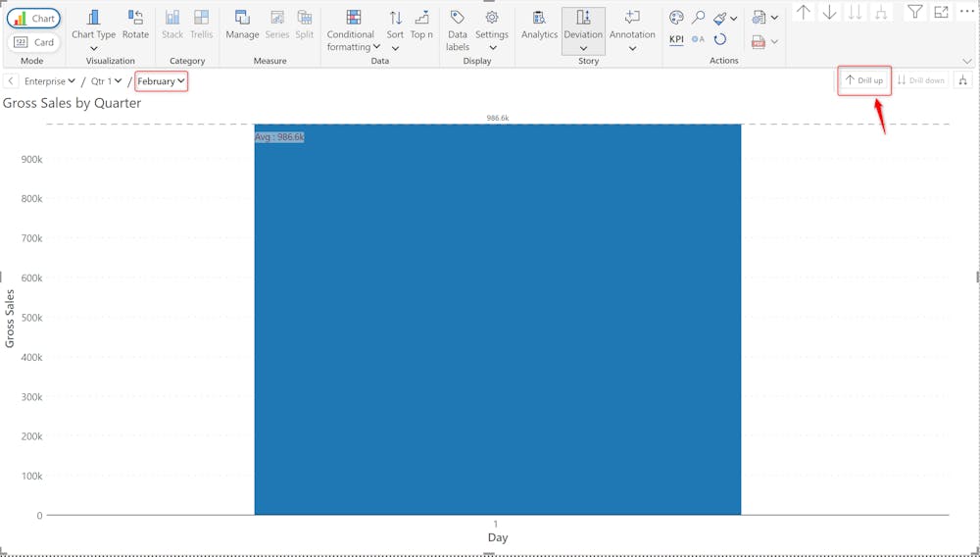This screenshot has width=980, height=557.
Task: Open the Manage measures tool
Action: coord(242,25)
